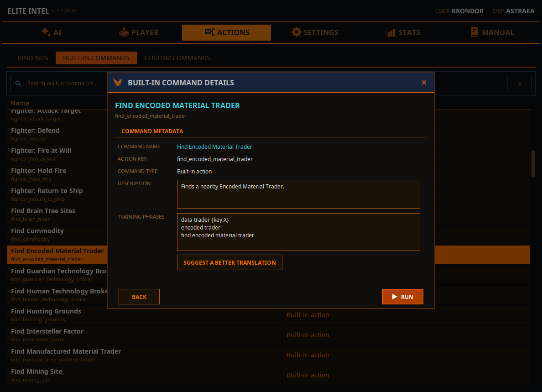Open the Manual tab
Screen dimensions: 542x392
492,32
